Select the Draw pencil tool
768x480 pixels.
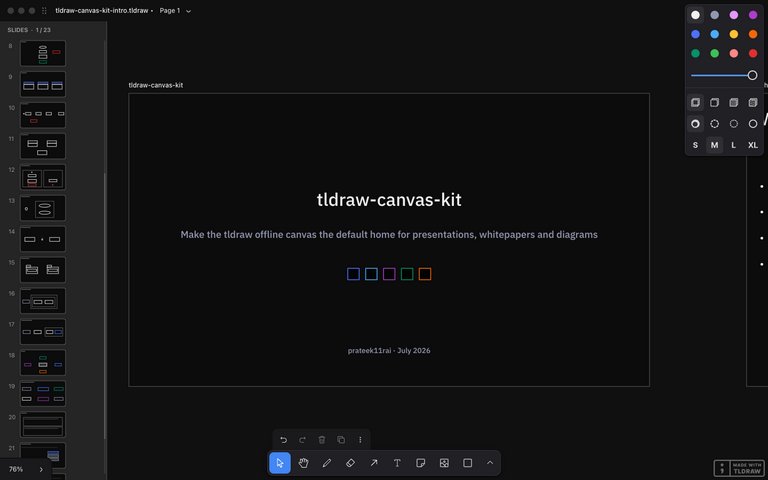327,463
